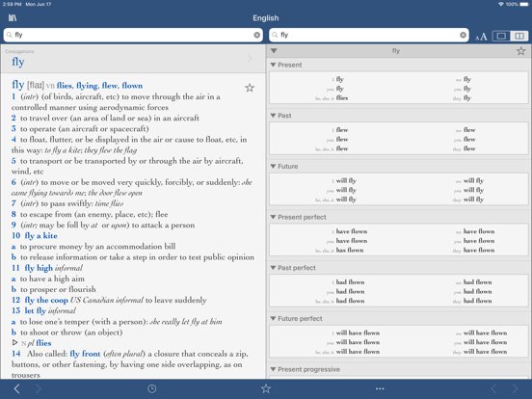Open the font size AA control
Viewport: 532px width, 399px height.
coord(481,37)
